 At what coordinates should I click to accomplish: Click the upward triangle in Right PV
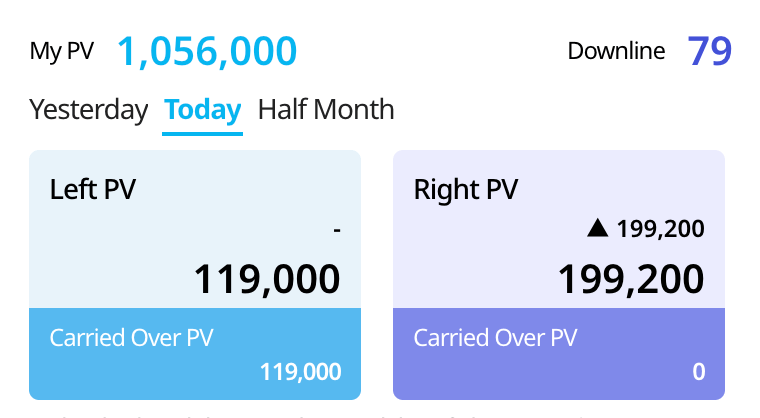(x=598, y=229)
